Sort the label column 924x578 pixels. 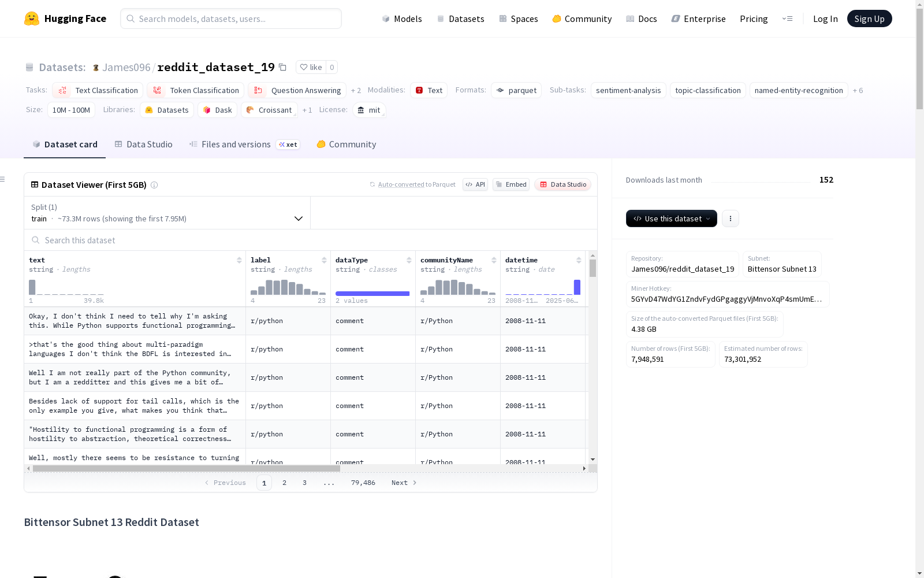324,260
